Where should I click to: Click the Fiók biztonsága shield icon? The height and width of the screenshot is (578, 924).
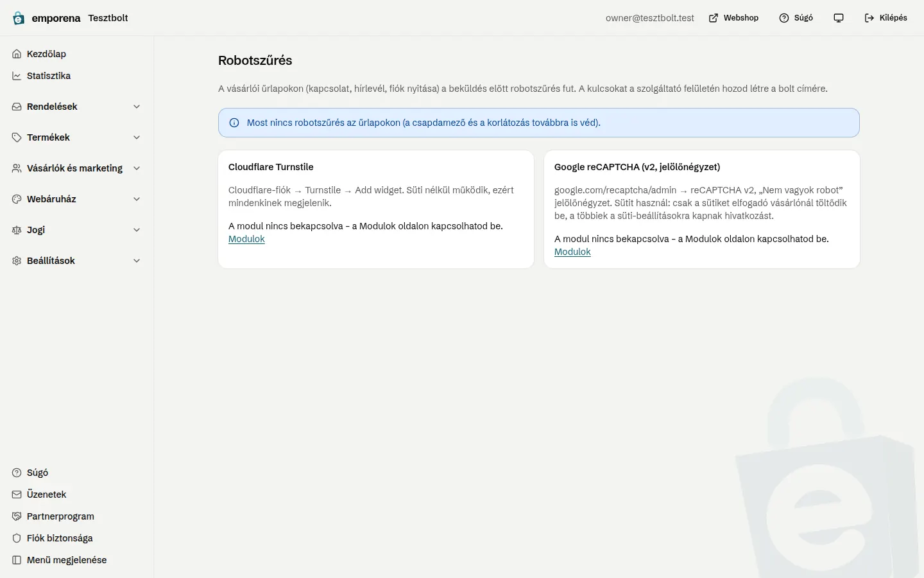17,538
